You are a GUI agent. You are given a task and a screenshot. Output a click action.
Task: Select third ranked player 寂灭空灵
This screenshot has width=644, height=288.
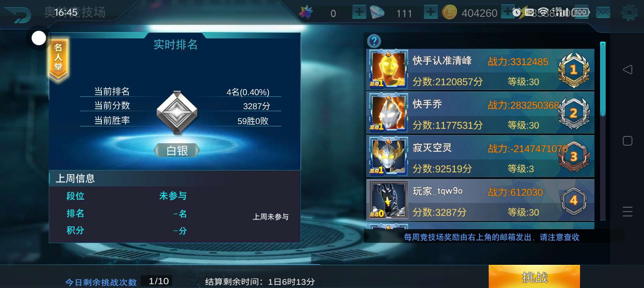480,156
